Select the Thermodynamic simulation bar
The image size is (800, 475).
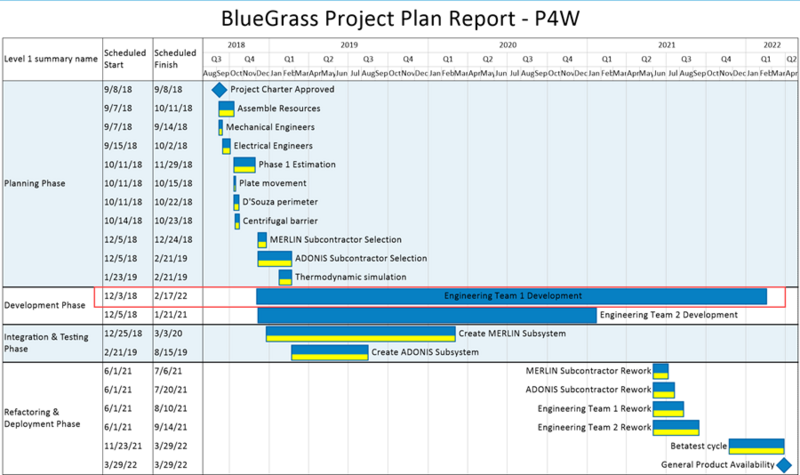[285, 278]
